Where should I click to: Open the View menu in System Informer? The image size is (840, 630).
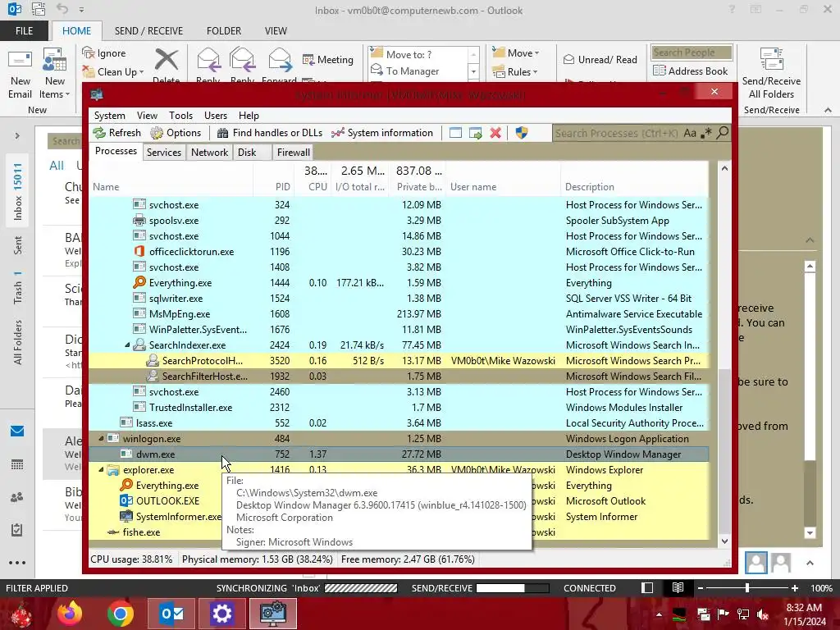tap(147, 115)
